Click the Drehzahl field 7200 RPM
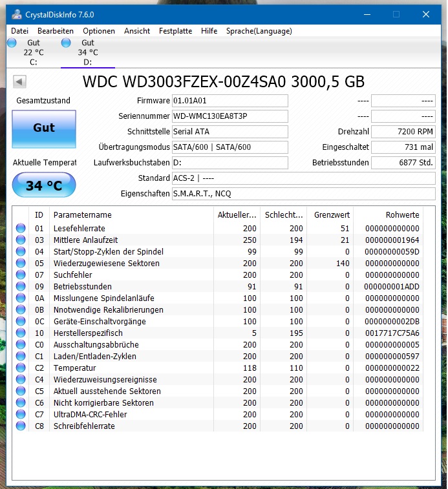 point(403,132)
